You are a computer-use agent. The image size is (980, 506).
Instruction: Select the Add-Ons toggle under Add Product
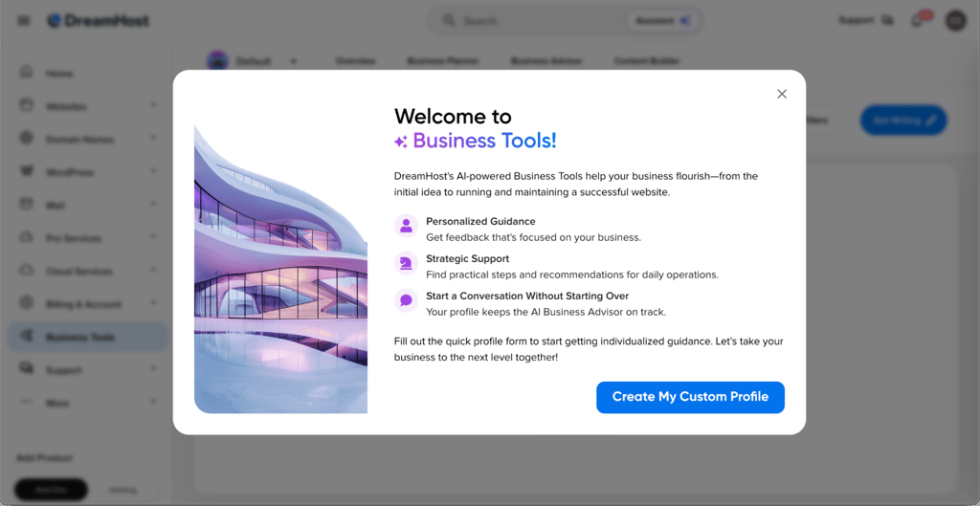pyautogui.click(x=51, y=490)
